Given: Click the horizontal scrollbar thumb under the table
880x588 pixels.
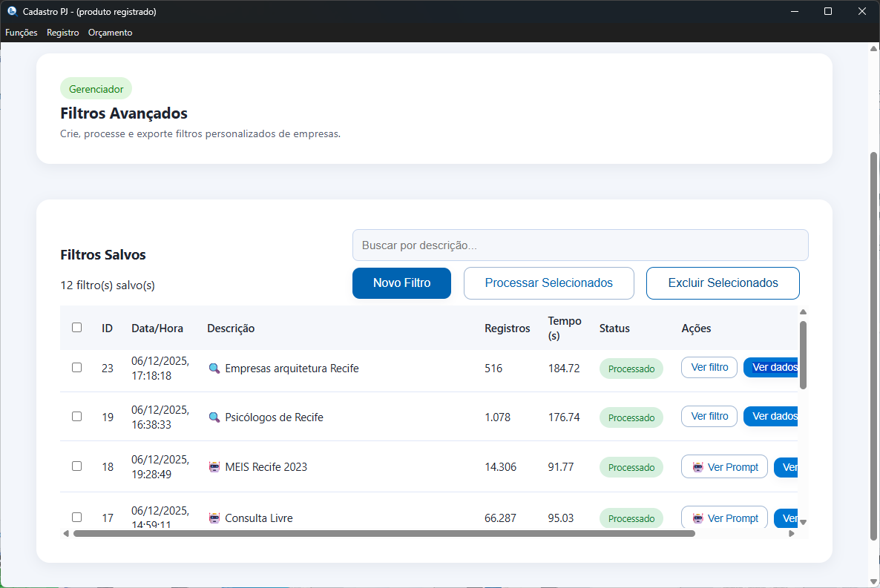Looking at the screenshot, I should [384, 533].
